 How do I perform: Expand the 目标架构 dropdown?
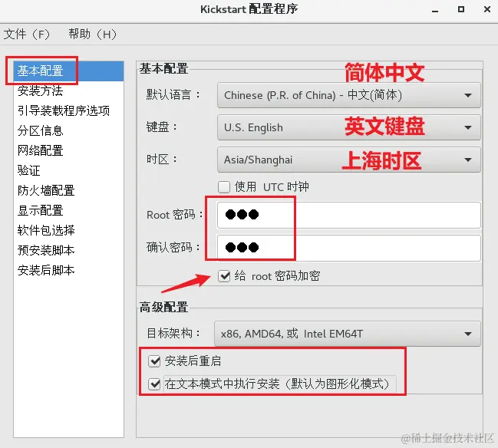[348, 334]
